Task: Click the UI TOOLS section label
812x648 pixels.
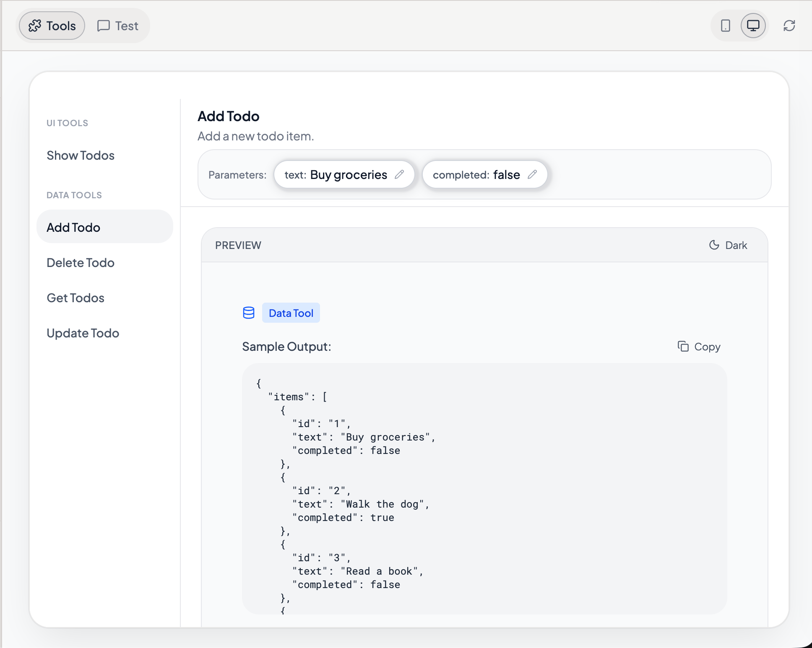Action: (x=67, y=123)
